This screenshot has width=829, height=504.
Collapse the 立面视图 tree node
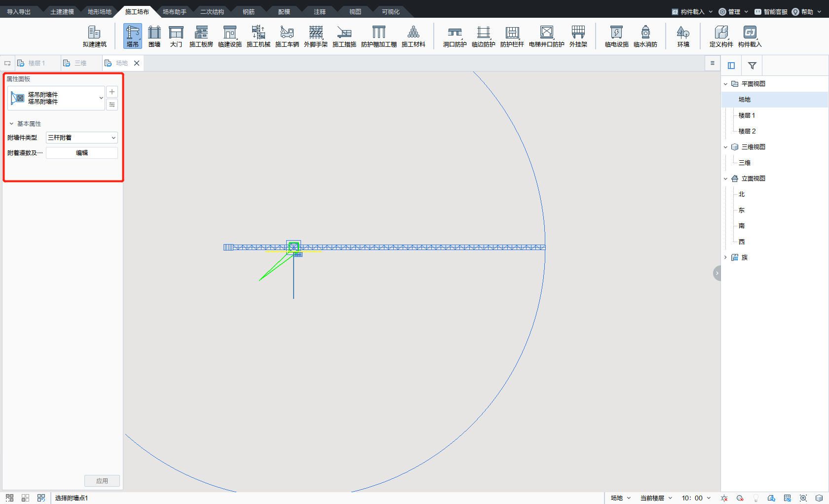click(x=725, y=179)
